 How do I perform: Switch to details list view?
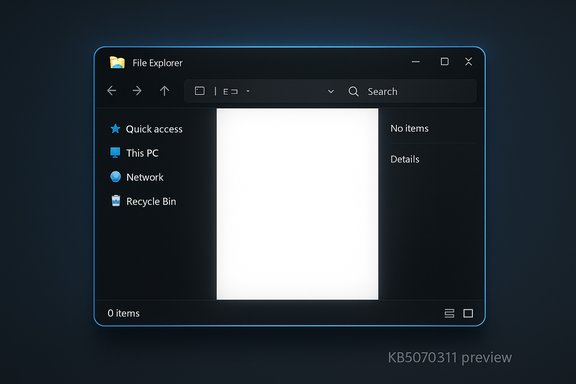coord(449,313)
